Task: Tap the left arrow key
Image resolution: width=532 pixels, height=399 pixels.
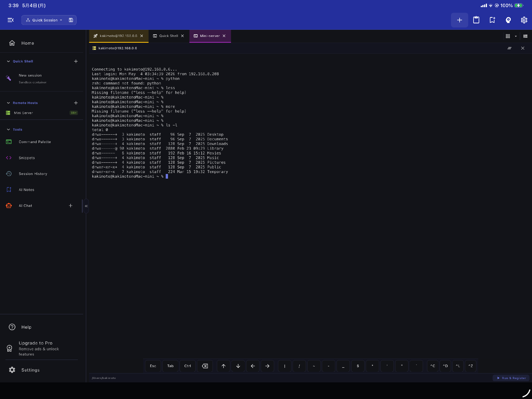Action: tap(253, 366)
